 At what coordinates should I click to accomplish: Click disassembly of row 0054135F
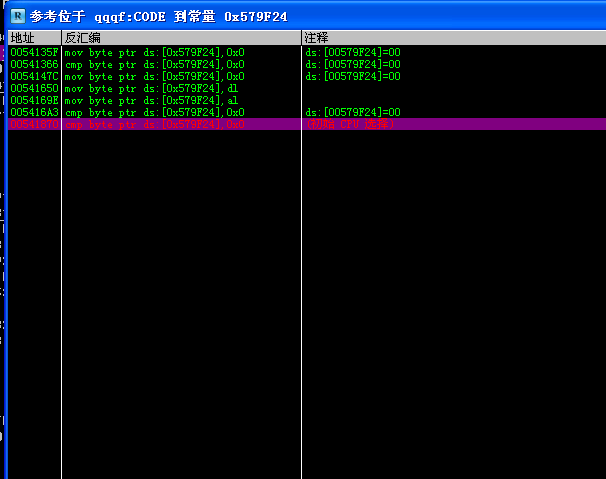154,52
